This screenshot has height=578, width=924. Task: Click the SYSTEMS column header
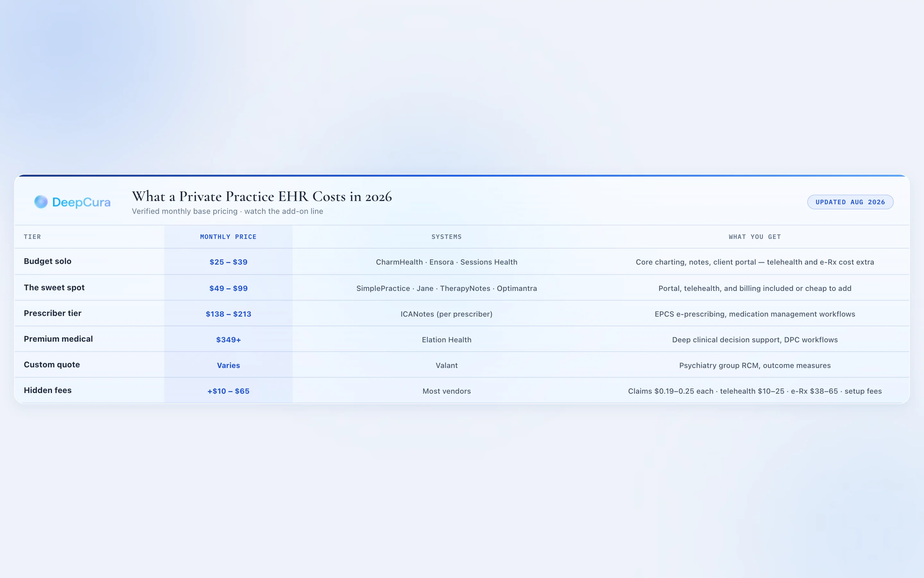pyautogui.click(x=446, y=237)
